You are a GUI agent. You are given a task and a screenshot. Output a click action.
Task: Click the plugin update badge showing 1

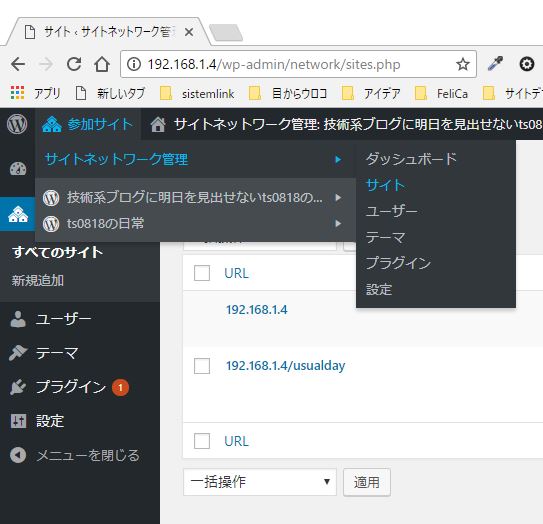pos(120,387)
